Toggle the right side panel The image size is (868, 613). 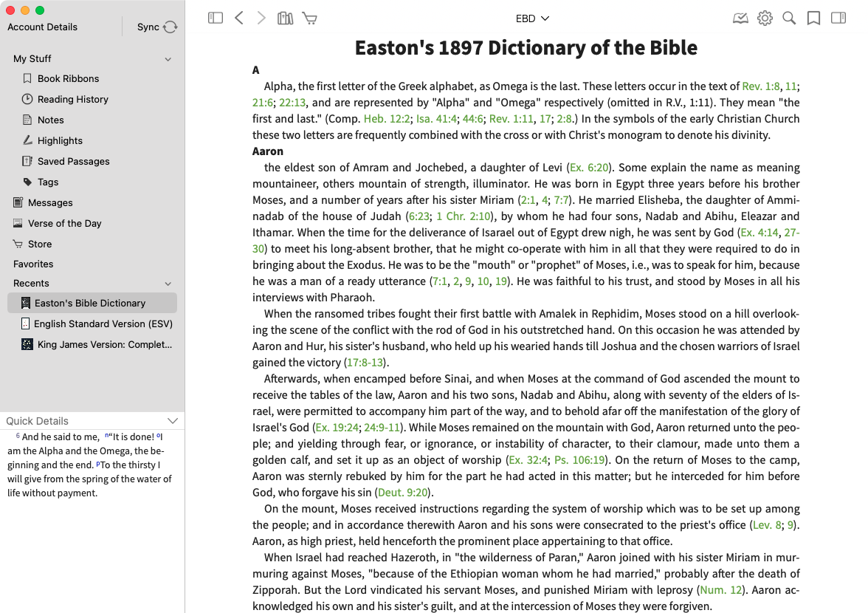(838, 18)
